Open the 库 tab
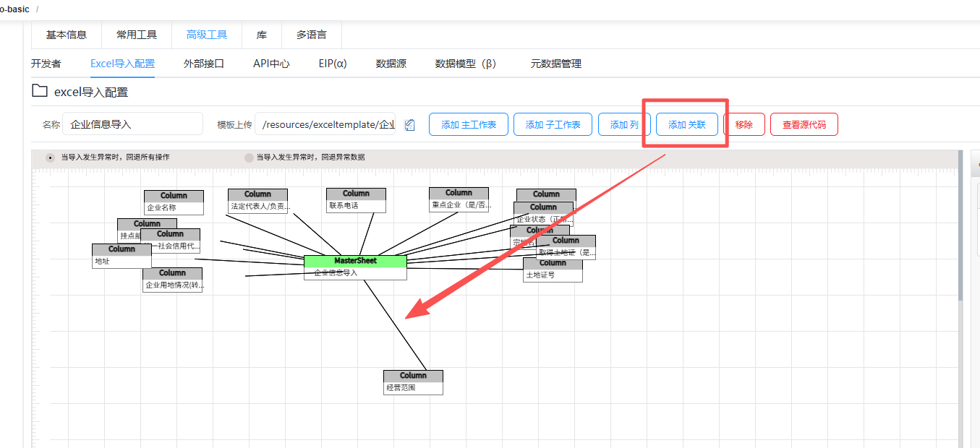980x448 pixels. (262, 35)
